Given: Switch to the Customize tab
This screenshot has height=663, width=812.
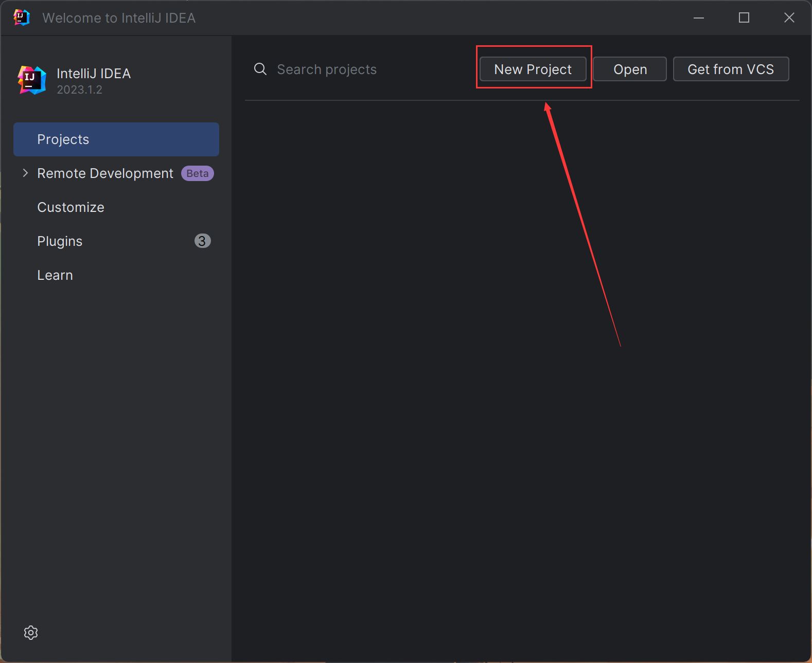Looking at the screenshot, I should pos(70,207).
